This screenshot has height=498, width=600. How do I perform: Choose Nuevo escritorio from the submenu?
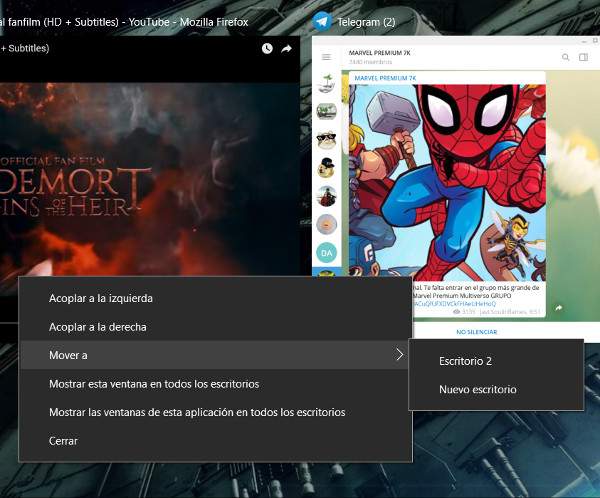(x=477, y=389)
